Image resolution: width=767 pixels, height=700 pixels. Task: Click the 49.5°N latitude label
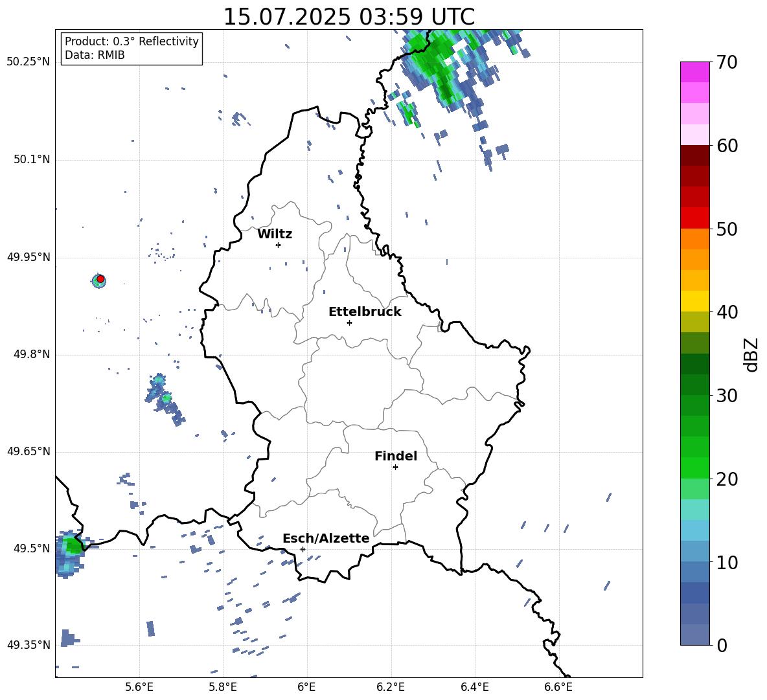pyautogui.click(x=32, y=548)
